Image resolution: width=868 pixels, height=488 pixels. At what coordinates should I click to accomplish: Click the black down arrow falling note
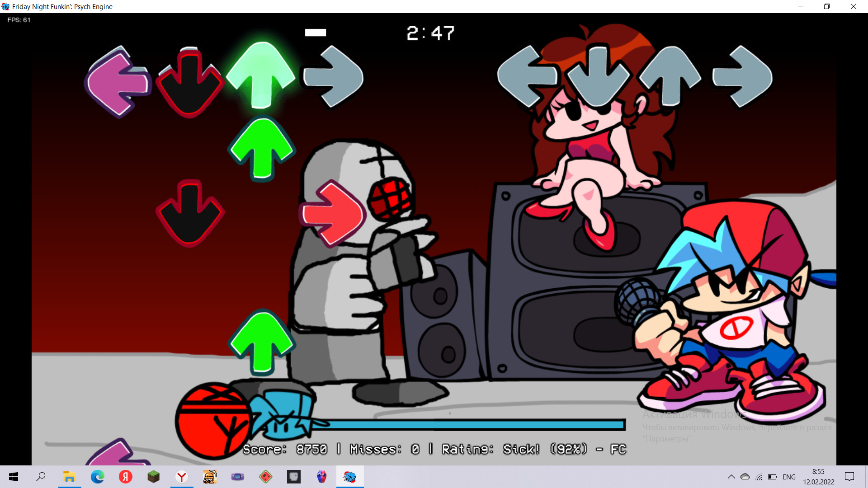[x=190, y=213]
